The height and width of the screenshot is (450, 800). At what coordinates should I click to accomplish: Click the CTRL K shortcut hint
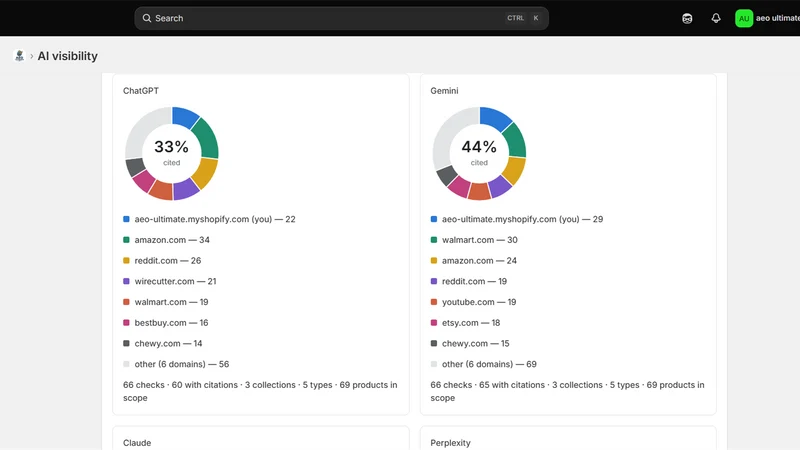[x=523, y=18]
